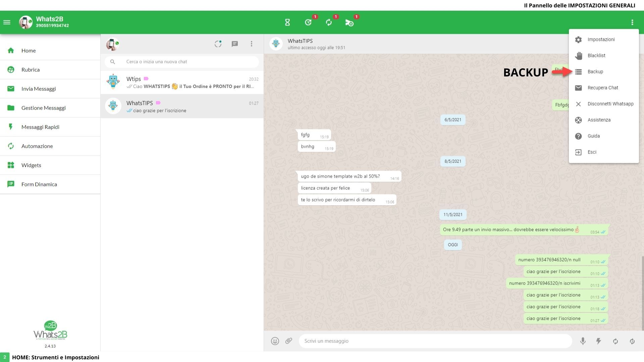Open the Wtips chat conversation

pyautogui.click(x=182, y=82)
